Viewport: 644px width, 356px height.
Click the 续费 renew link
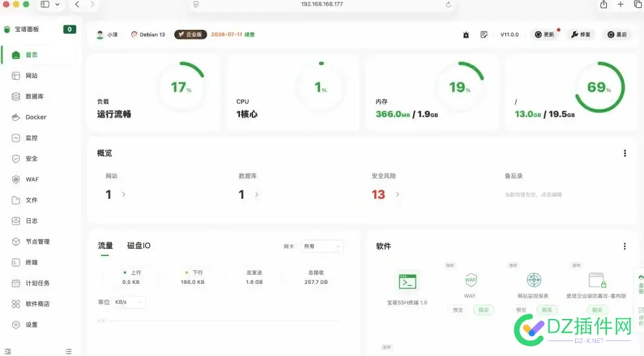(249, 34)
